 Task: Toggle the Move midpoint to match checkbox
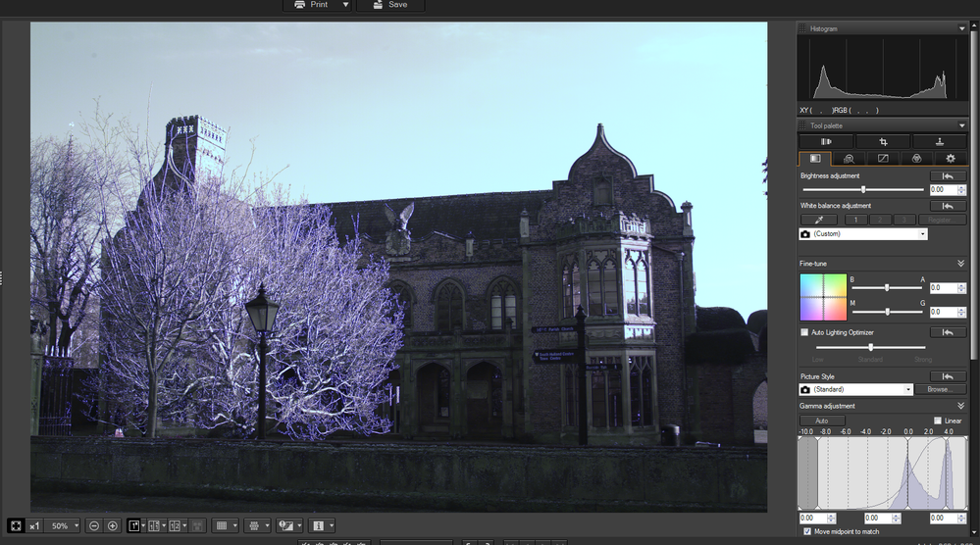807,531
